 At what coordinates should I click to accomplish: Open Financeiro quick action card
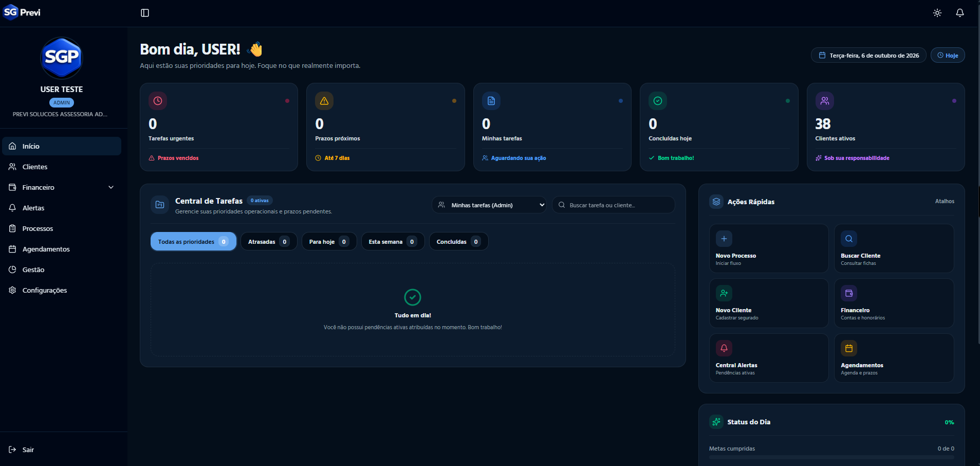(894, 303)
